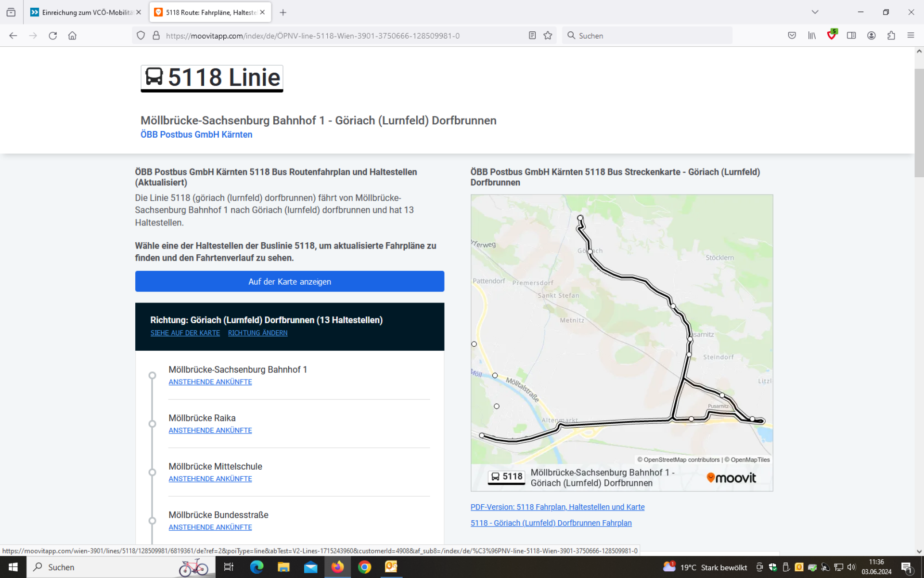The image size is (924, 578).
Task: Open the red shield extension icon
Action: pos(832,35)
